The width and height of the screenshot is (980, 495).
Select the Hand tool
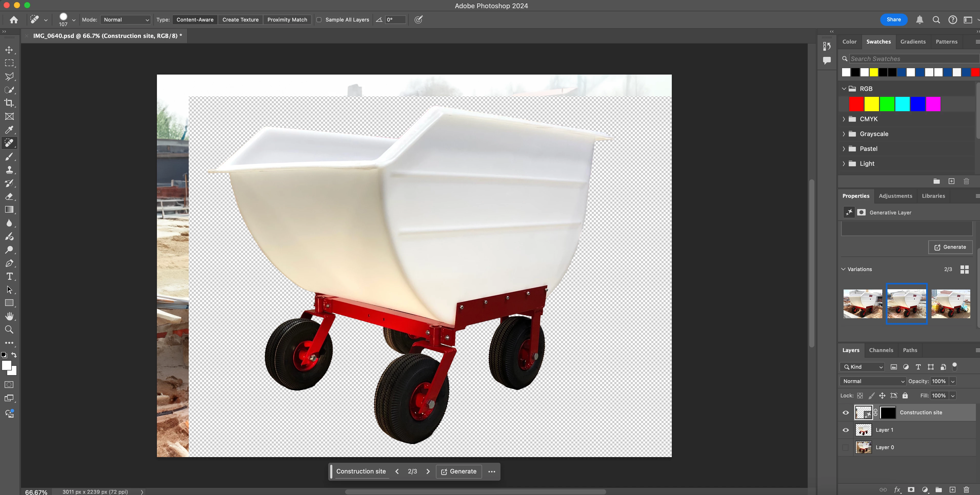(x=9, y=316)
